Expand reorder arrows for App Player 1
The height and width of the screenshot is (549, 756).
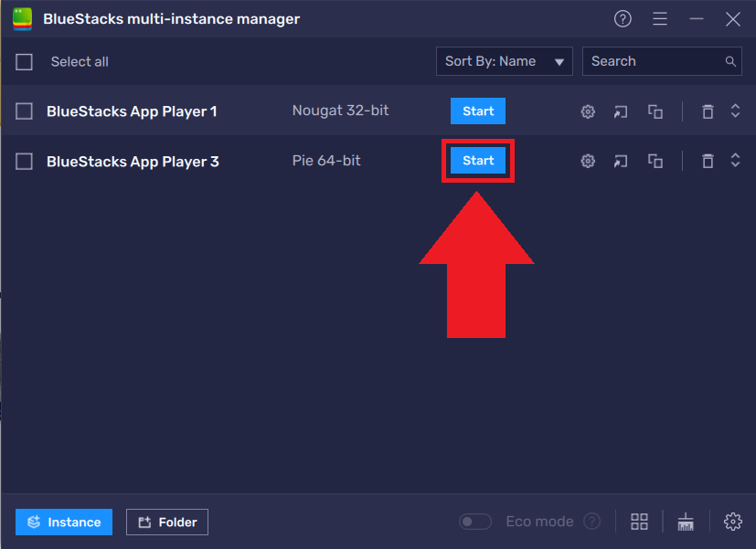click(735, 111)
